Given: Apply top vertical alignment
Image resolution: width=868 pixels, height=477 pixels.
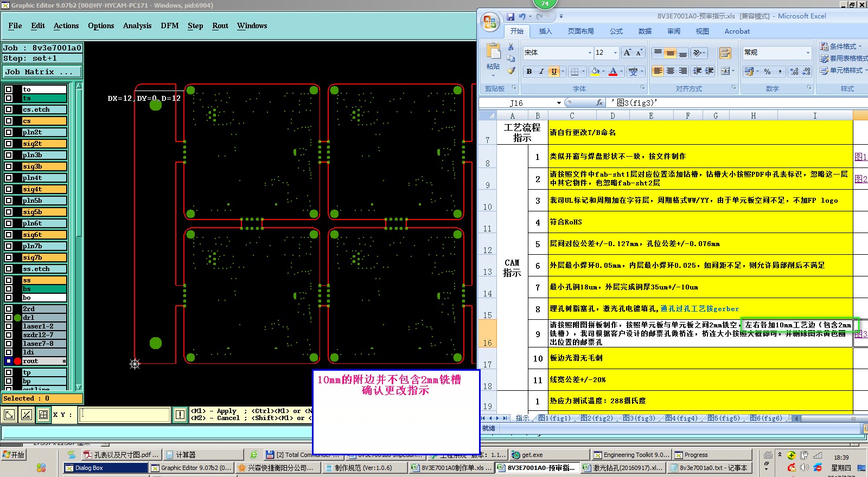Looking at the screenshot, I should tap(658, 53).
